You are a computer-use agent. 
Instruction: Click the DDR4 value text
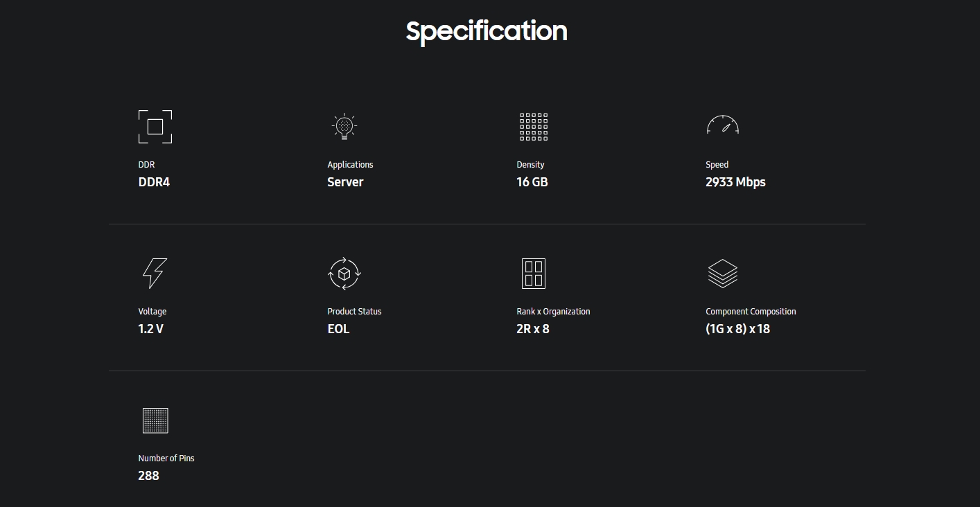[x=154, y=182]
